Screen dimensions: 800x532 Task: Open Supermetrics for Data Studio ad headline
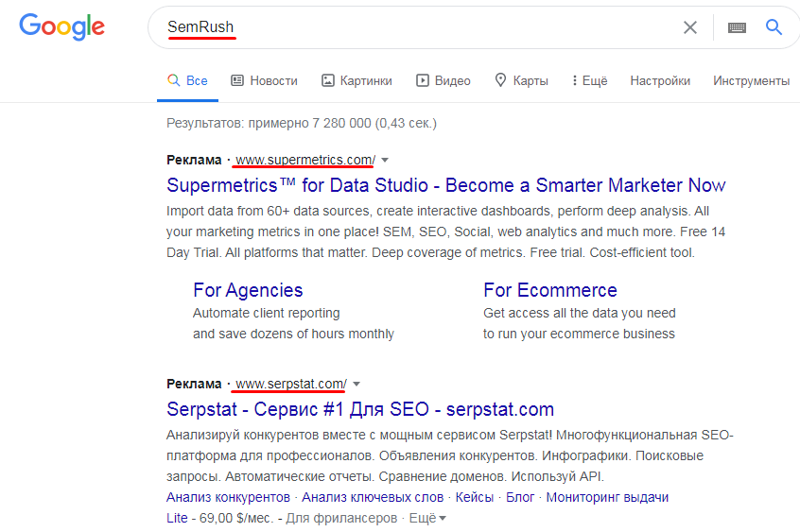pos(445,185)
